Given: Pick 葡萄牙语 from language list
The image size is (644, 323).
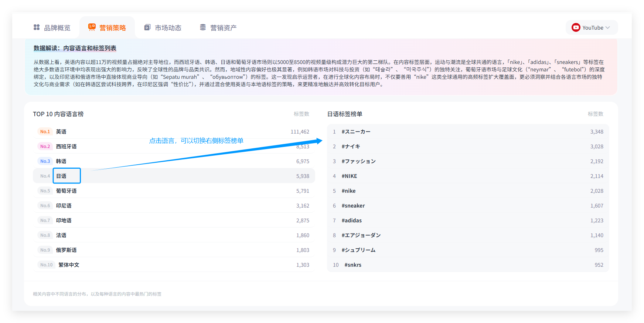Looking at the screenshot, I should [67, 191].
